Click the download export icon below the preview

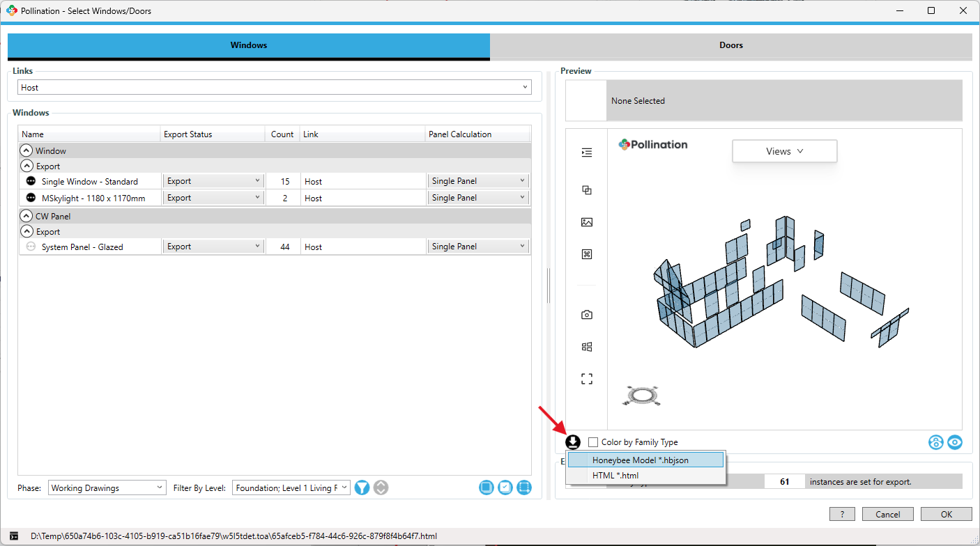click(573, 442)
